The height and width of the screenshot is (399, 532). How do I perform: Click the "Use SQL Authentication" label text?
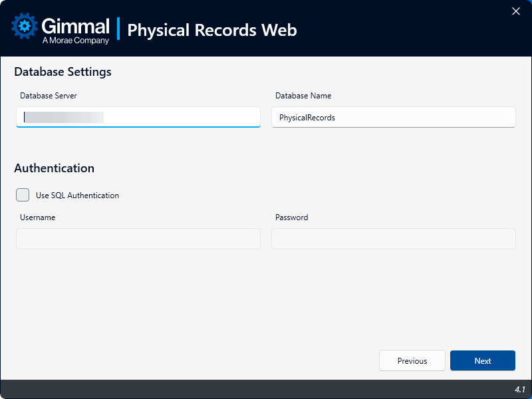(x=77, y=196)
